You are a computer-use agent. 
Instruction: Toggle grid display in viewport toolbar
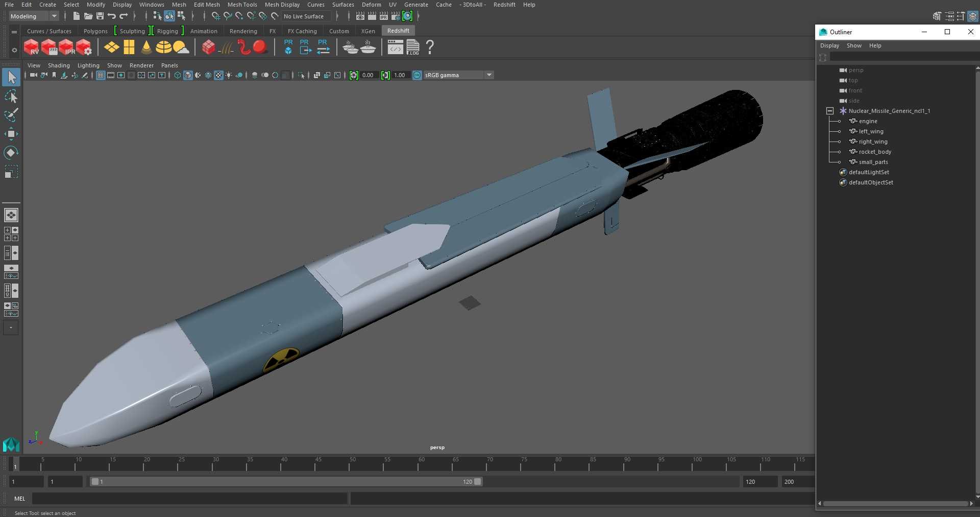click(x=101, y=75)
